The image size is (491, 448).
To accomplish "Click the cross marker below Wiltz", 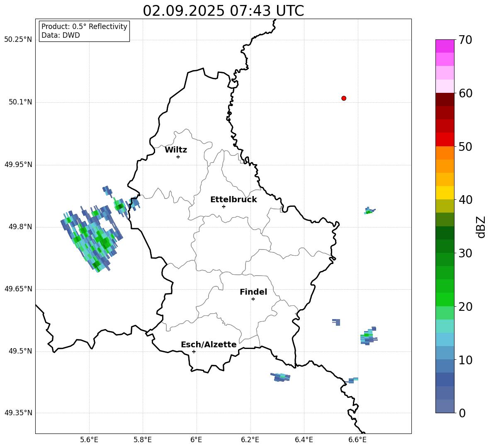I will click(x=178, y=157).
